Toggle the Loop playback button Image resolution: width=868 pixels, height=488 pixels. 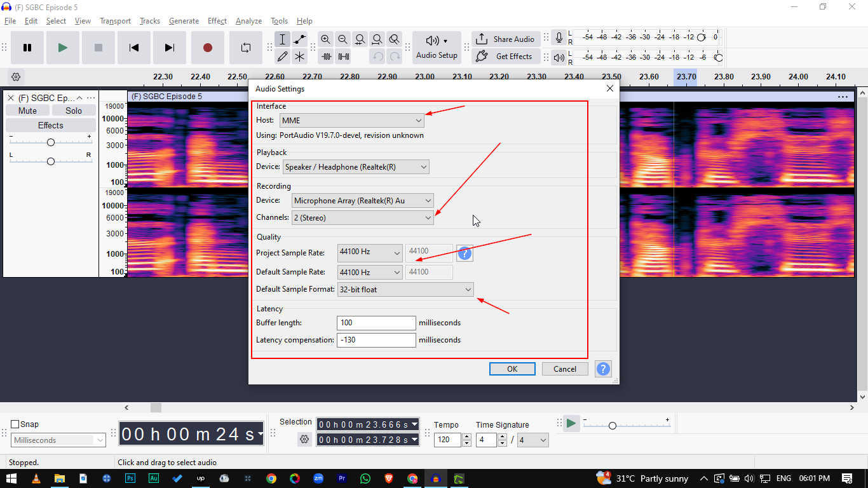[246, 48]
